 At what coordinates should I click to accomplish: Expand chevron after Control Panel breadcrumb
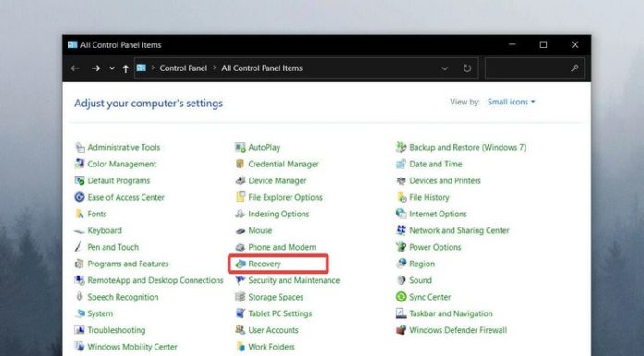point(214,68)
